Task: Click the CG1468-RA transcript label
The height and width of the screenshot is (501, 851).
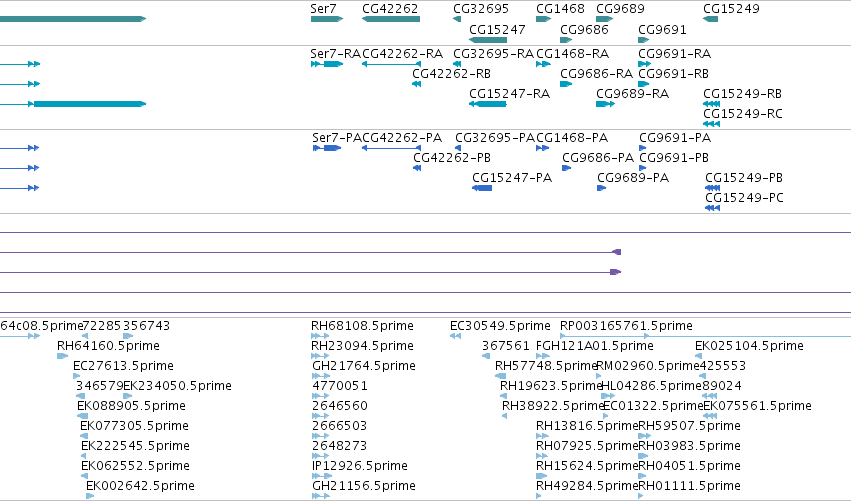Action: 573,54
